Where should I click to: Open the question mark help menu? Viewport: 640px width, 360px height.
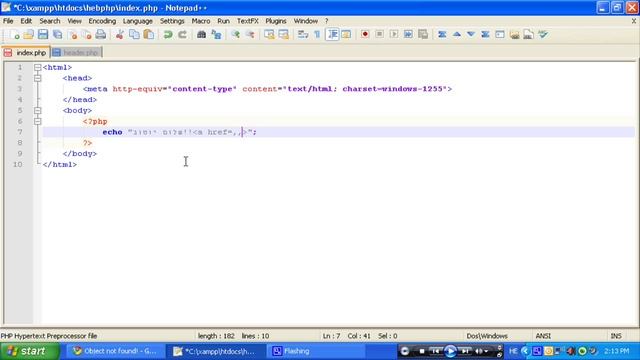(x=327, y=21)
